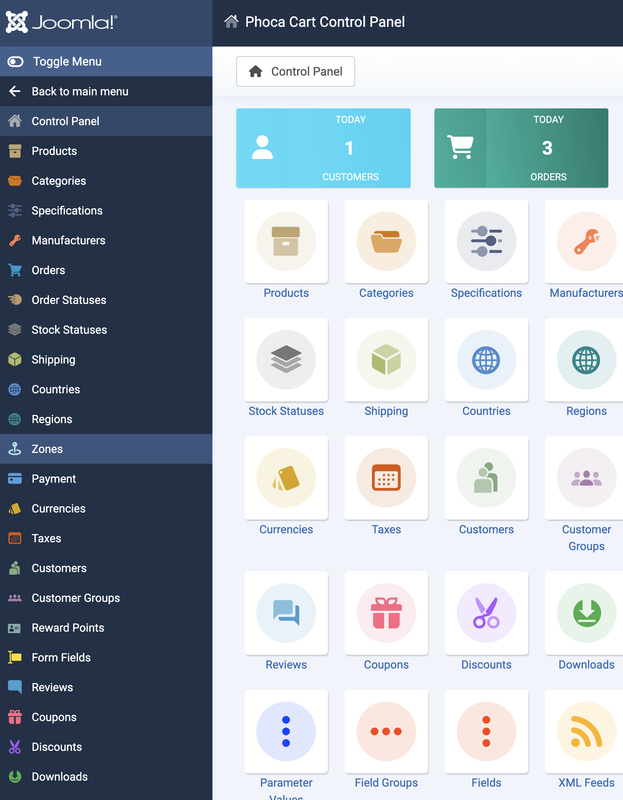Open Zones from the sidebar menu
Screen dimensions: 623x800
(106, 449)
